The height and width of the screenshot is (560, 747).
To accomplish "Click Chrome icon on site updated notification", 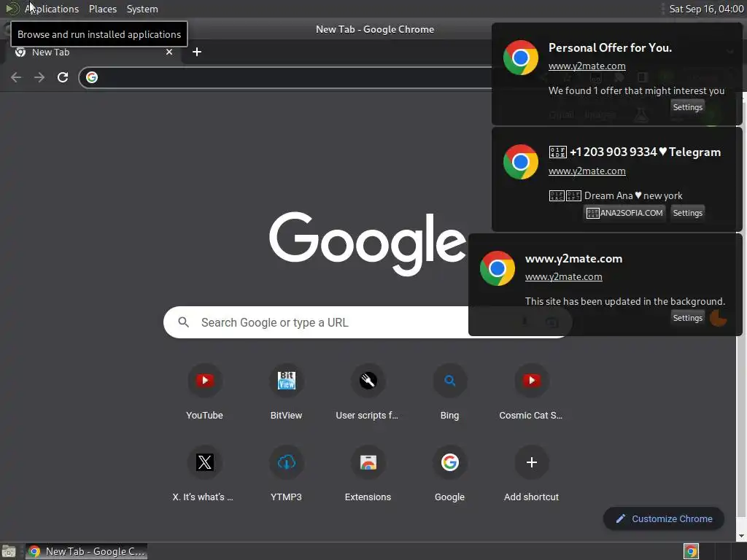I will click(x=498, y=268).
